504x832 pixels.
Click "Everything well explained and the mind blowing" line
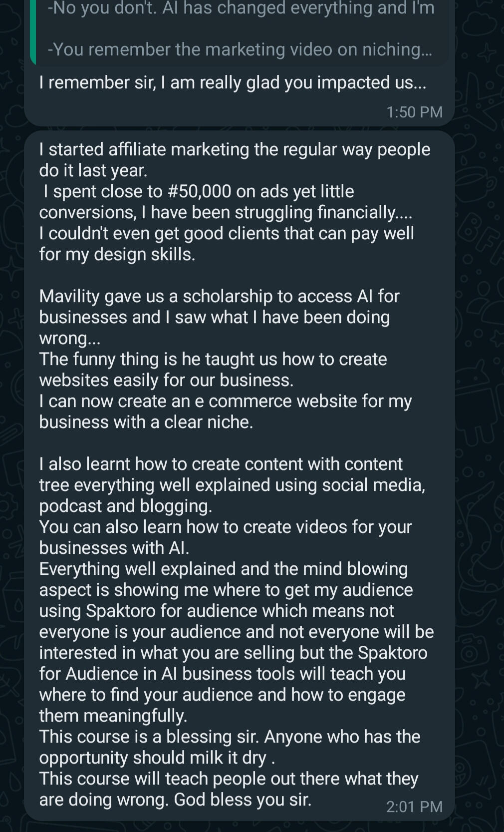(223, 569)
